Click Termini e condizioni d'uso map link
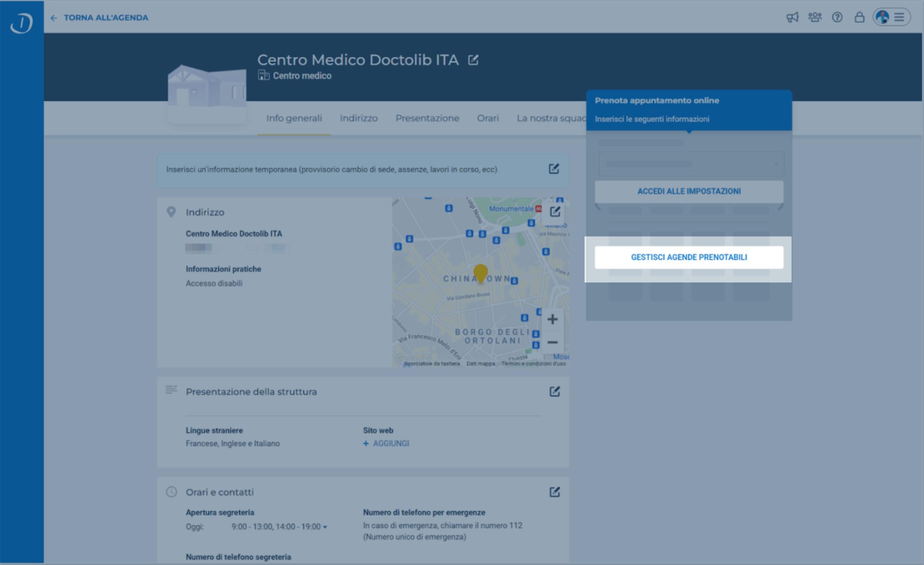 (x=533, y=364)
